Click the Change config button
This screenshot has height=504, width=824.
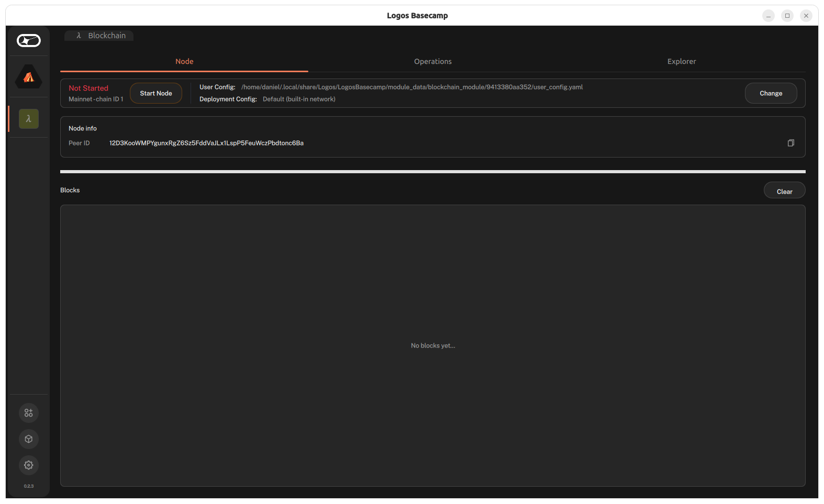(771, 93)
